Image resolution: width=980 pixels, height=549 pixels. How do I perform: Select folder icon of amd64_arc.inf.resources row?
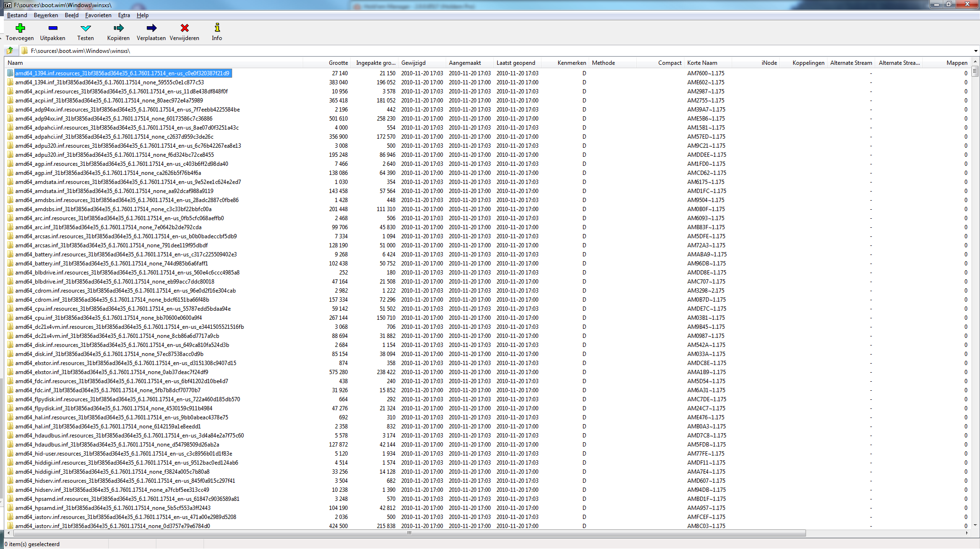tap(10, 218)
